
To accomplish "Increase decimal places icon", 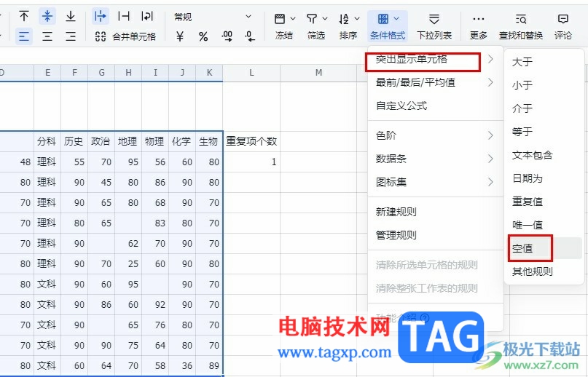I will click(x=227, y=36).
